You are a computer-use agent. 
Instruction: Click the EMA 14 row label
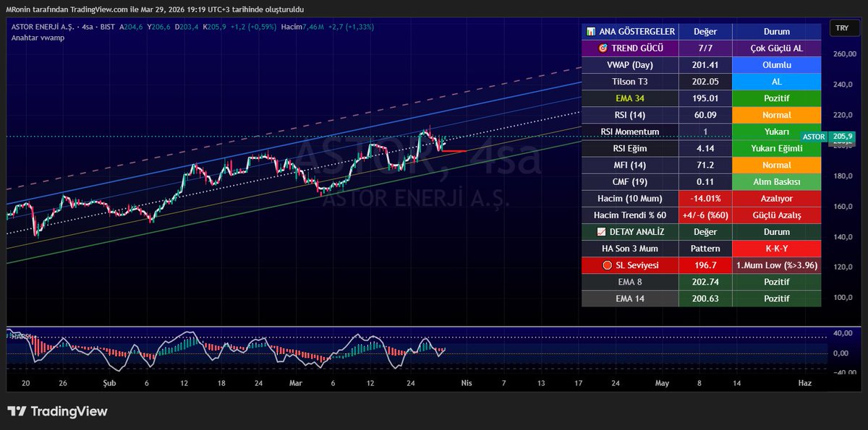pyautogui.click(x=630, y=298)
